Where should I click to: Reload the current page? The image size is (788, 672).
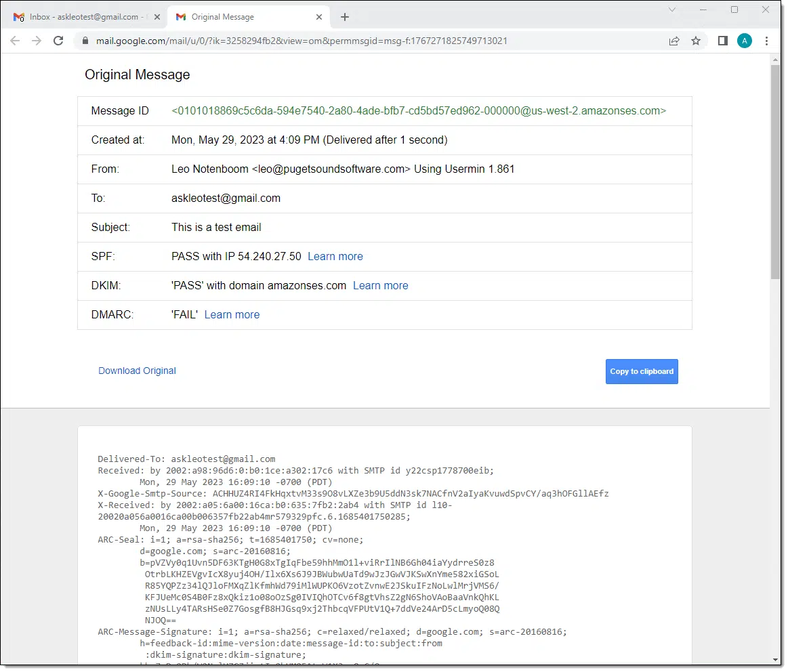coord(58,41)
